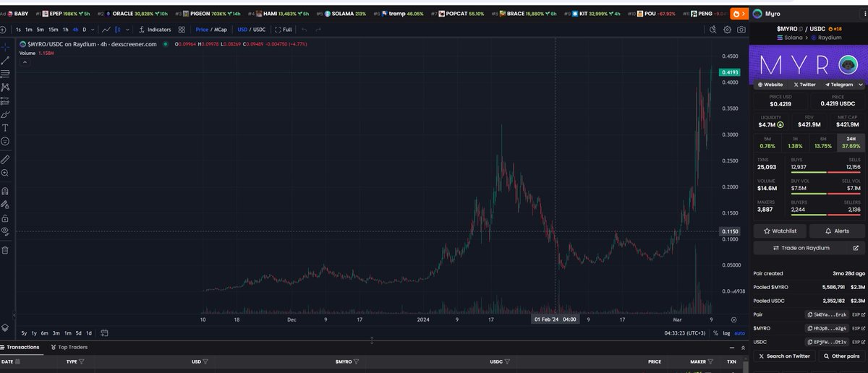Select the ruler measure tool

5,159
